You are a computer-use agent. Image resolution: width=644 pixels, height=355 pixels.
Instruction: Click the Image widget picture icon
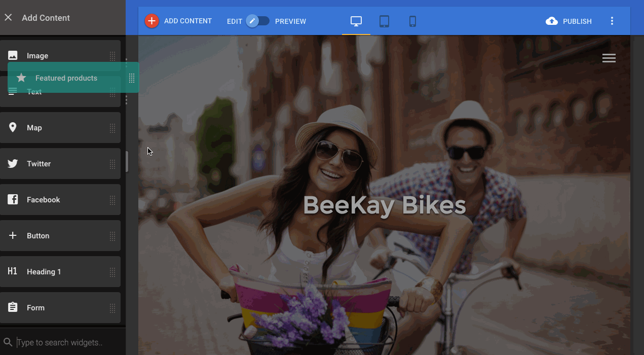coord(13,55)
